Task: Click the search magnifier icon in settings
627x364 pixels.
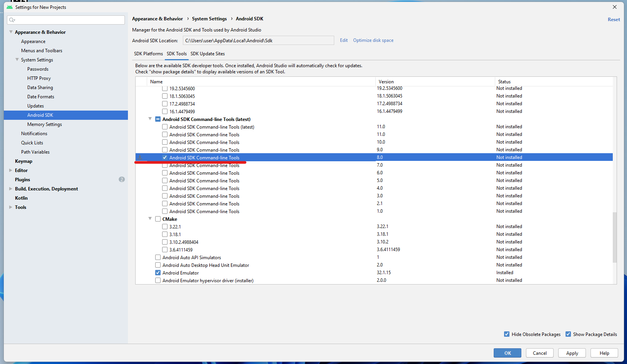Action: click(12, 20)
